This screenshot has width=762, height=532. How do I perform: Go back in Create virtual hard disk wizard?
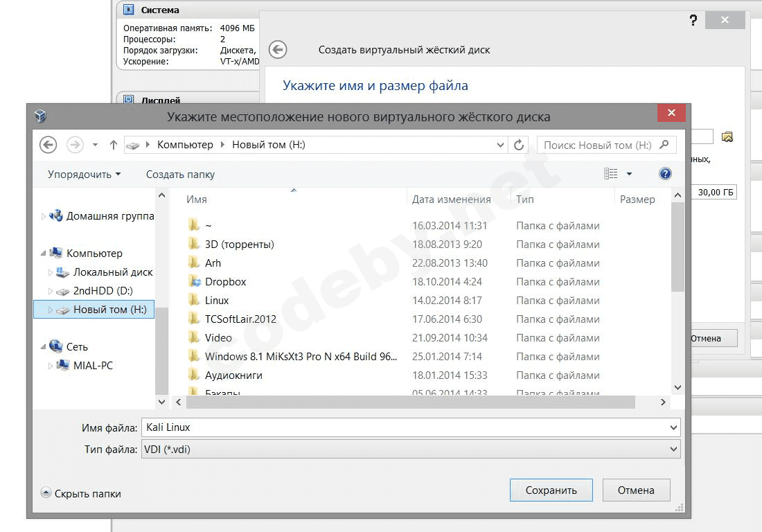(278, 50)
